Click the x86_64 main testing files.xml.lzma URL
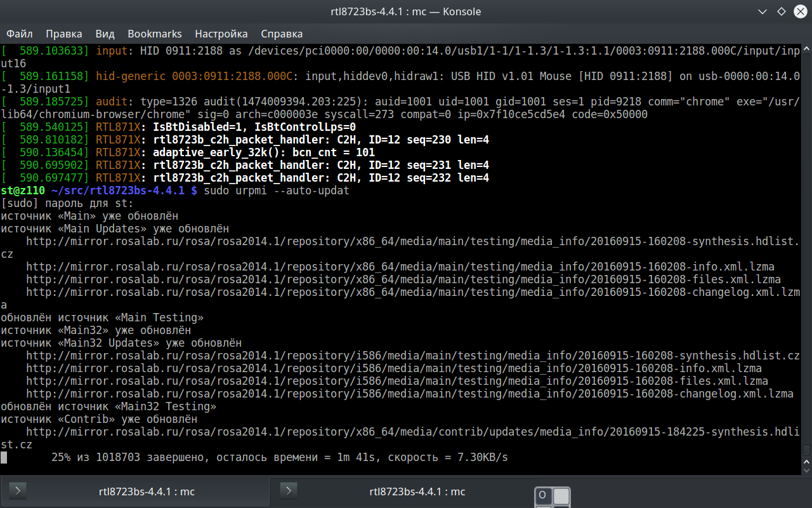The width and height of the screenshot is (812, 508). [x=403, y=279]
